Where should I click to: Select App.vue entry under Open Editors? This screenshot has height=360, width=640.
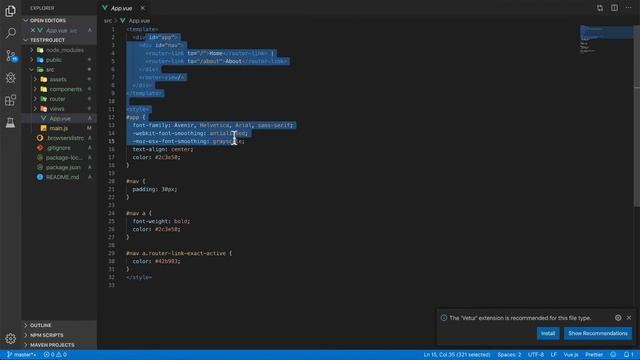(59, 30)
